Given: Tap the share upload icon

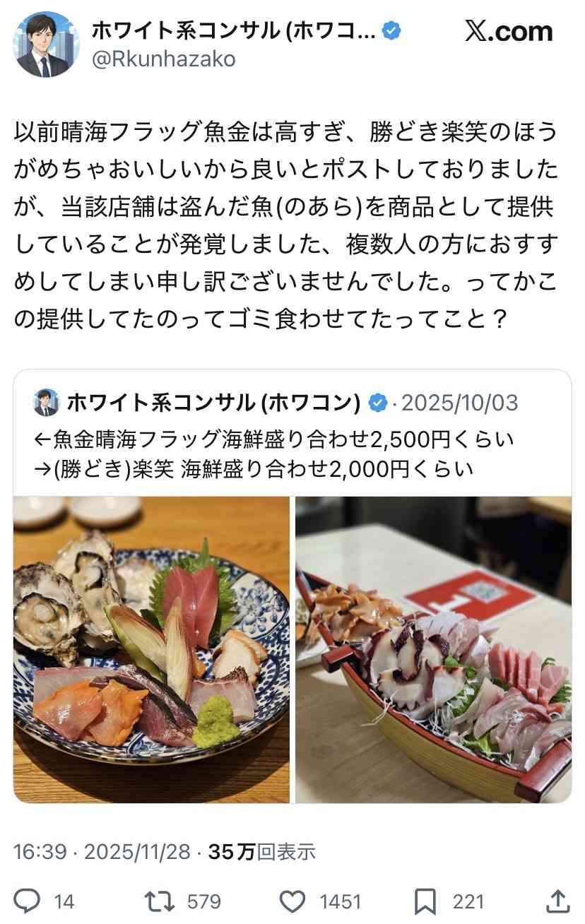Looking at the screenshot, I should (x=558, y=901).
